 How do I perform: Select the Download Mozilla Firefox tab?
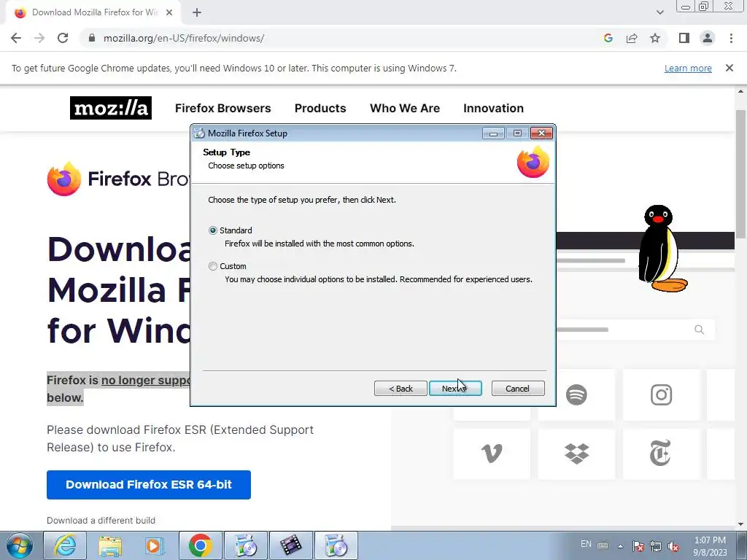tap(93, 13)
